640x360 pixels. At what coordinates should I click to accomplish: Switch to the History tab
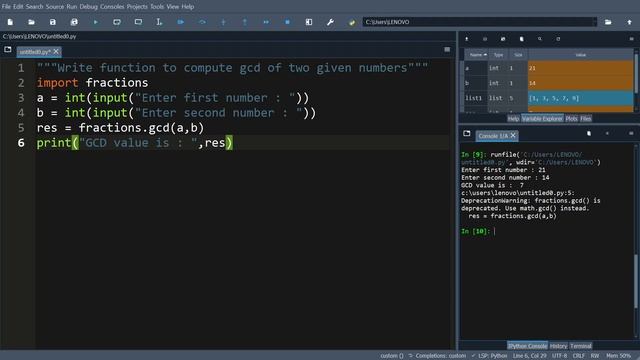click(x=558, y=346)
